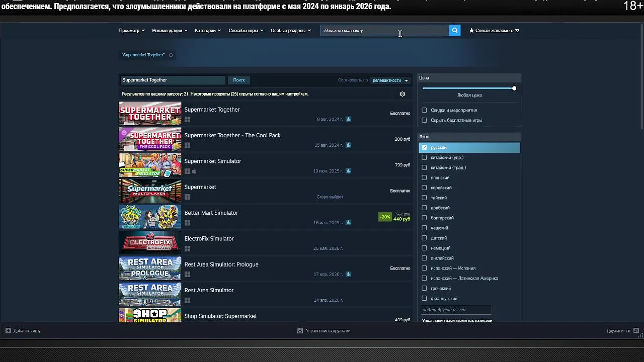The width and height of the screenshot is (644, 362).
Task: Click the 440 руб discounted price
Action: pyautogui.click(x=401, y=219)
